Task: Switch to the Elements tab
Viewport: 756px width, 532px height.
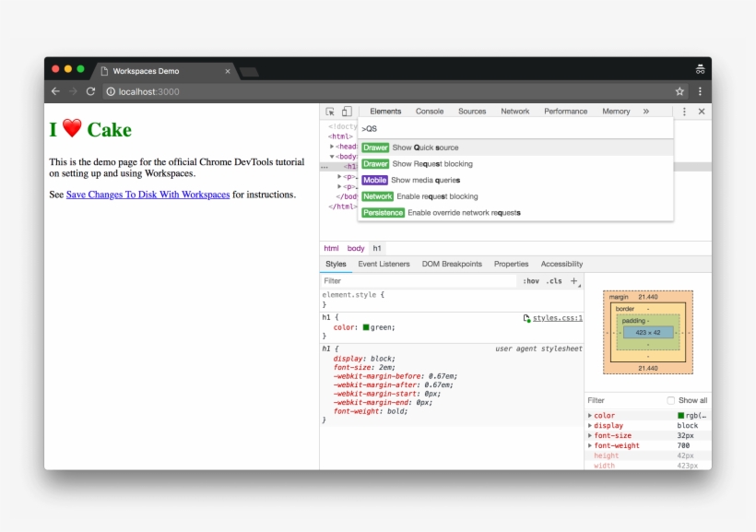Action: 385,112
